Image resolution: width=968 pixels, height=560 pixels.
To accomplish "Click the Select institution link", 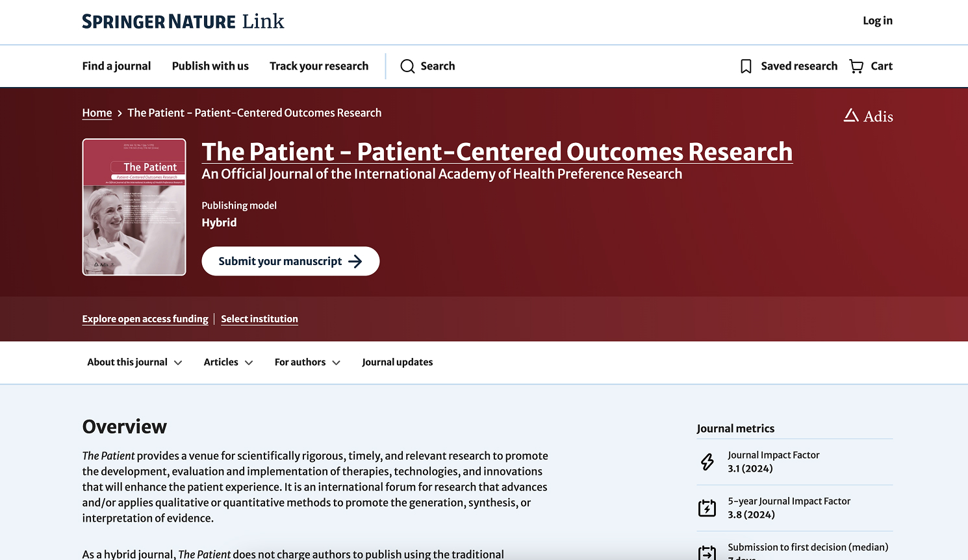I will pyautogui.click(x=259, y=319).
